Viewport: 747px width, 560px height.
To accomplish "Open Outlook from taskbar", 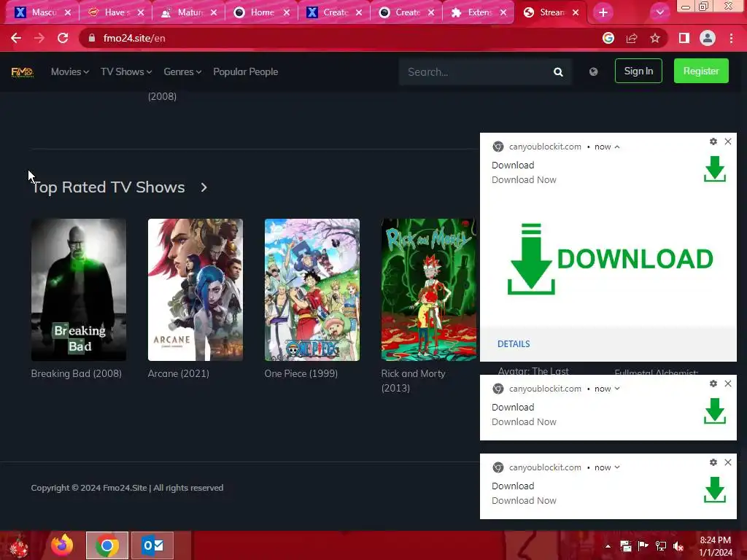I will pyautogui.click(x=152, y=545).
